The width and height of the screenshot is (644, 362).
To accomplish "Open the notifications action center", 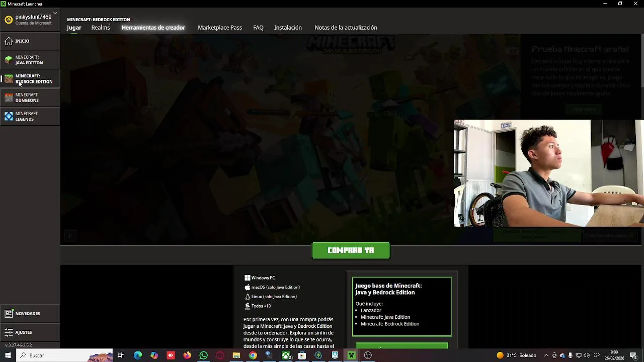I will (x=633, y=355).
